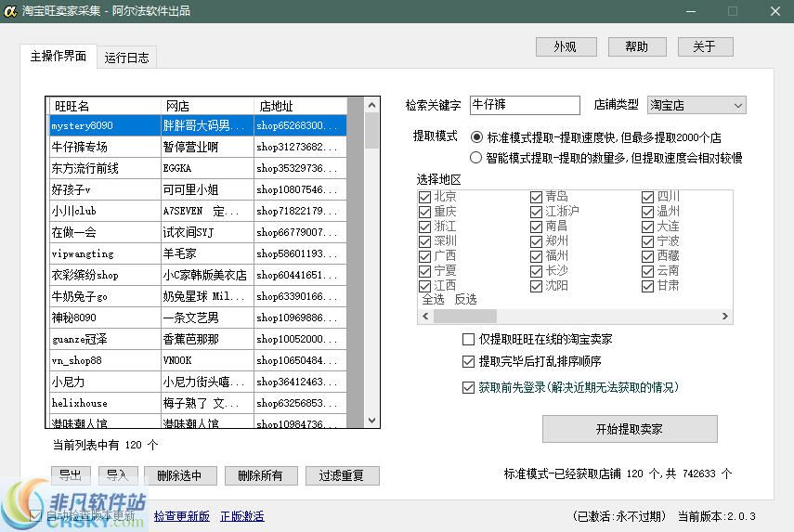Toggle the 西藏 region checkbox
The width and height of the screenshot is (794, 532).
coord(647,256)
